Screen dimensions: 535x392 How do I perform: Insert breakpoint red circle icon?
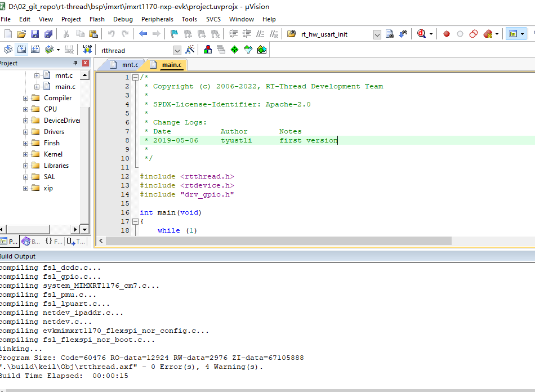(x=447, y=34)
